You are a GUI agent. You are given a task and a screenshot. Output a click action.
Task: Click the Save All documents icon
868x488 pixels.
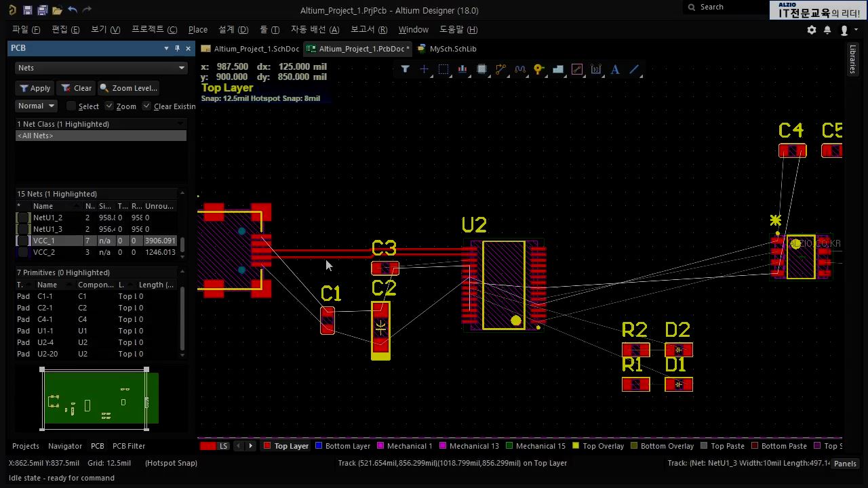(x=42, y=10)
